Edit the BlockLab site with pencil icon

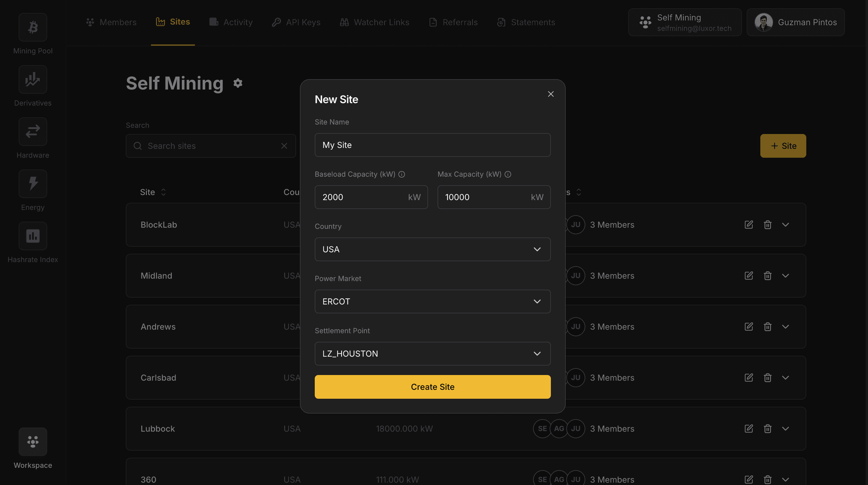pos(748,225)
